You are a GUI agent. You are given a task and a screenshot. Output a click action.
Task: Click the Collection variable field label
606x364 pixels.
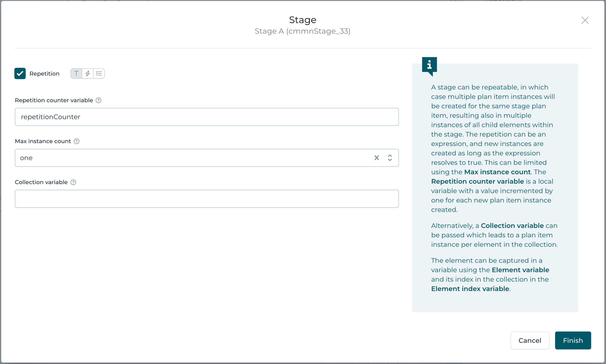41,182
